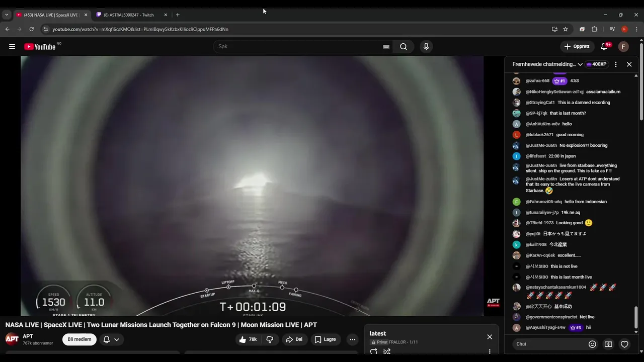The height and width of the screenshot is (362, 644).
Task: Open the Extensions puzzle icon
Action: [594, 29]
